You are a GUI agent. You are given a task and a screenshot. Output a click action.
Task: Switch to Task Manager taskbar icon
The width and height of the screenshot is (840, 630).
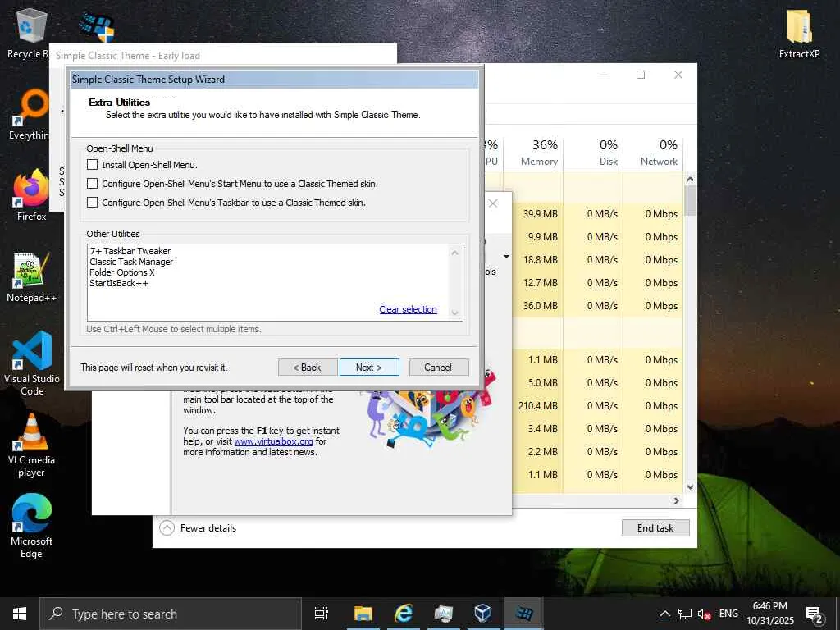[444, 614]
